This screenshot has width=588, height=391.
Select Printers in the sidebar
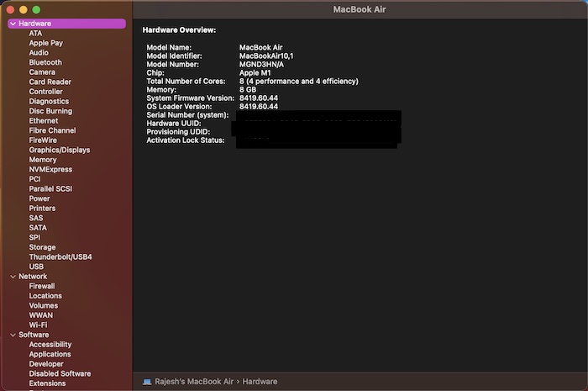coord(42,209)
